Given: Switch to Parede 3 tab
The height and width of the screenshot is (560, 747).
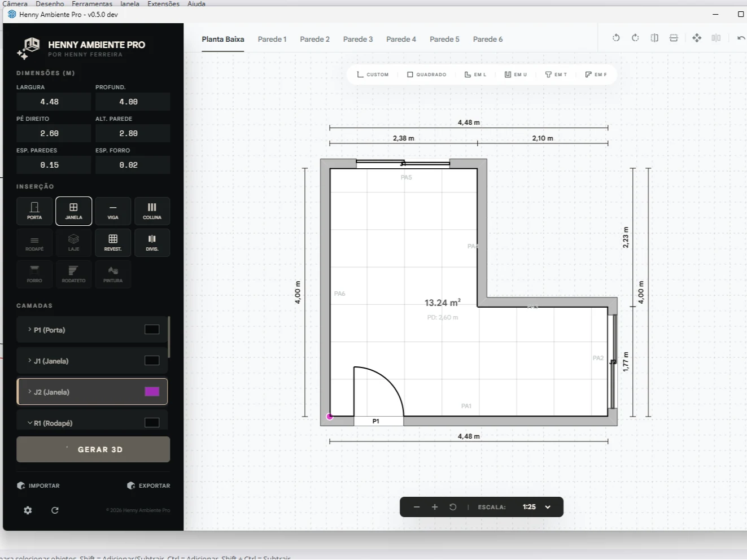Looking at the screenshot, I should (358, 40).
